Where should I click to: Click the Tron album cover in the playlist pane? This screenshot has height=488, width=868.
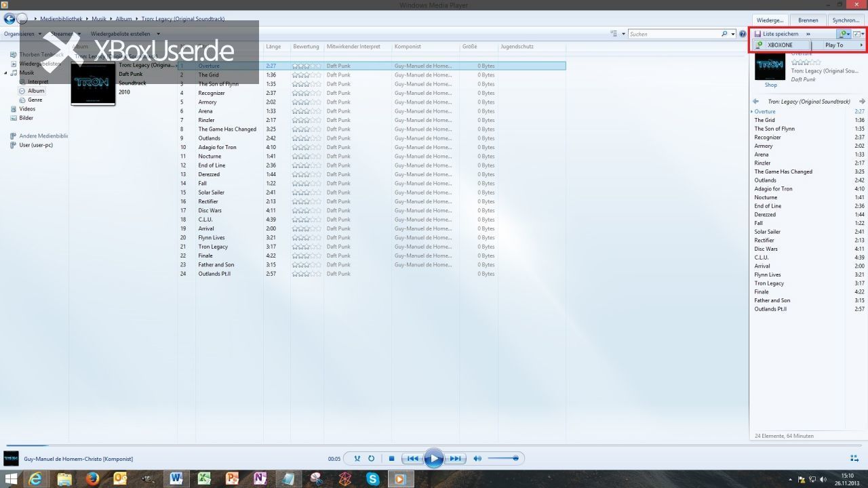770,65
